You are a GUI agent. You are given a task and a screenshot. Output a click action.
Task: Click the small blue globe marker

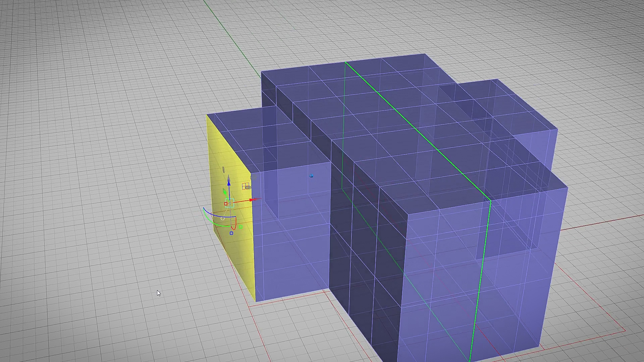tap(311, 176)
